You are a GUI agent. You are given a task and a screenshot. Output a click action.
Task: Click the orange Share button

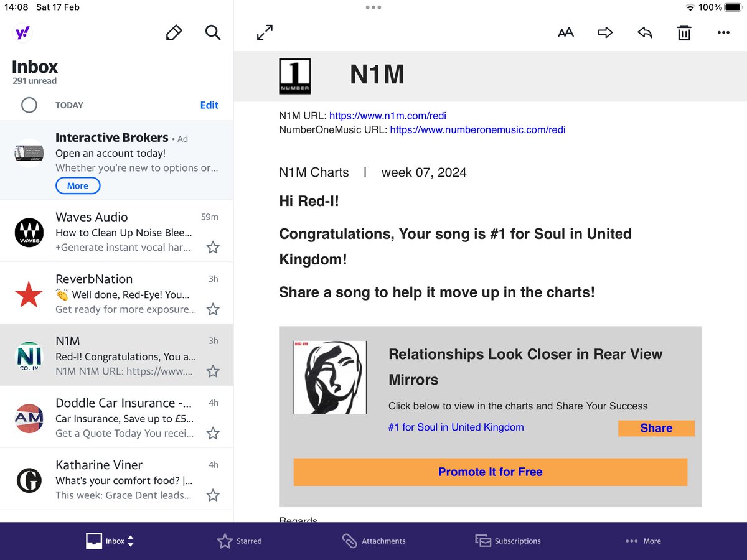click(x=656, y=428)
